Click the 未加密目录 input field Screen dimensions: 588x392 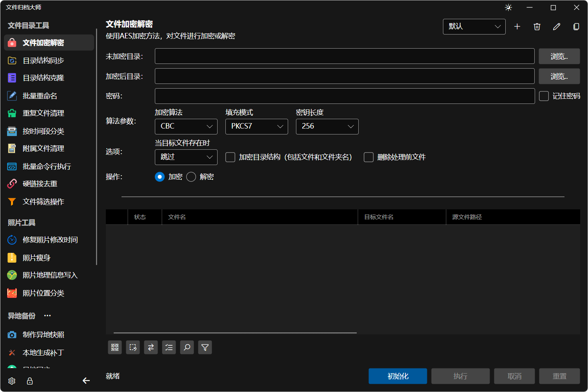(345, 56)
